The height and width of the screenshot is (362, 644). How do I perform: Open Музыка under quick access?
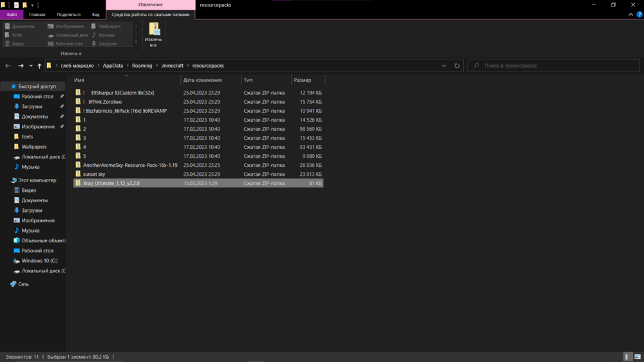[30, 167]
